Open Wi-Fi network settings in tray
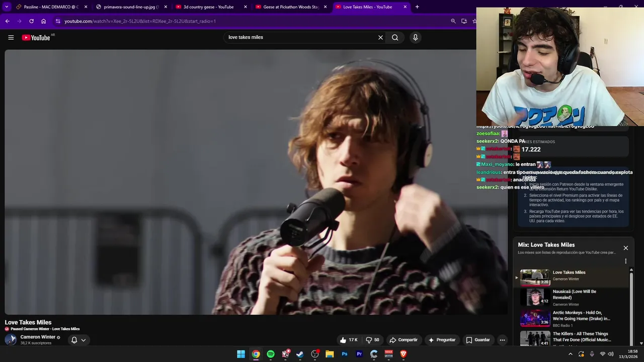 (603, 354)
